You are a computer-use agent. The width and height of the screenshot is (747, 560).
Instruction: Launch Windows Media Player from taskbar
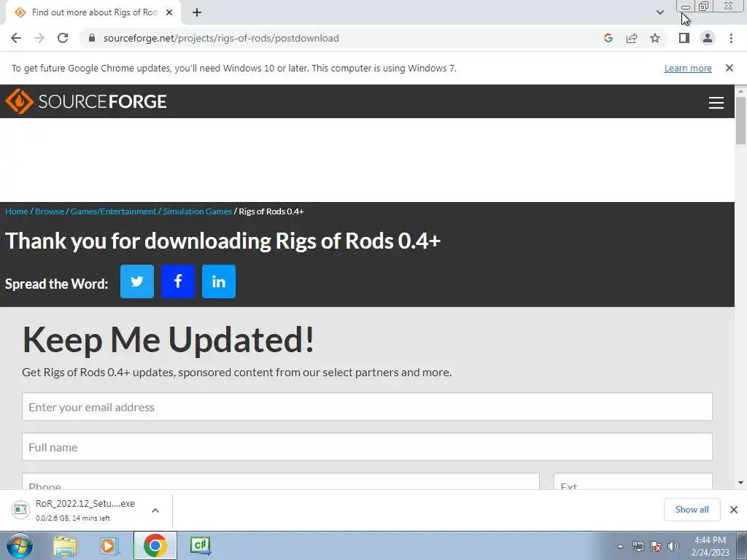pos(109,545)
